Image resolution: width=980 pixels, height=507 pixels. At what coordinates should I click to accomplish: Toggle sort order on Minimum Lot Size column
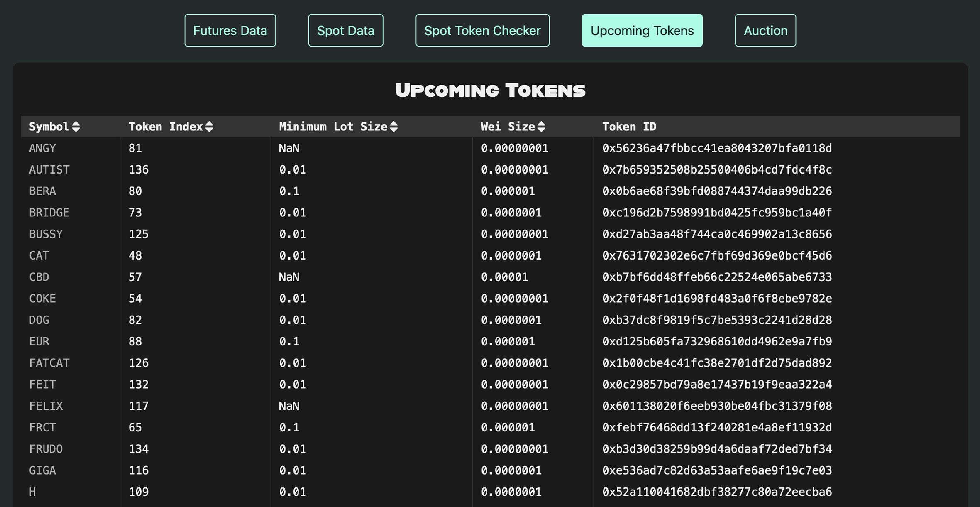393,127
